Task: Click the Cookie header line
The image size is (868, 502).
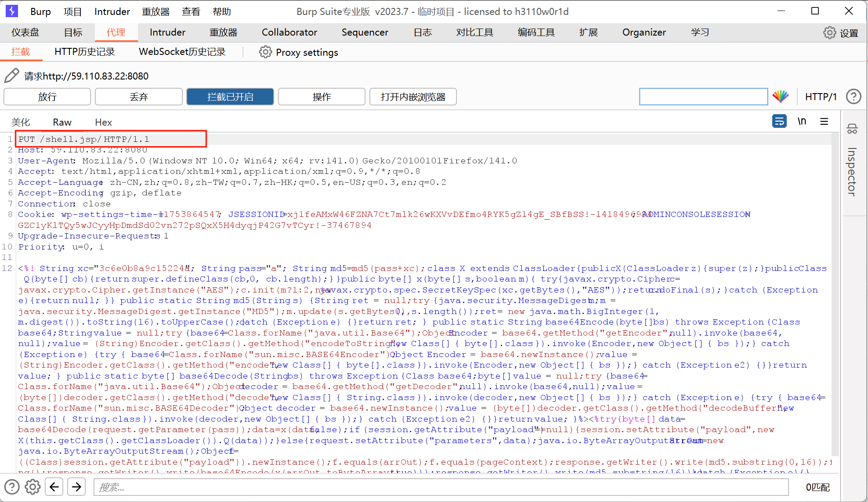Action: 384,220
